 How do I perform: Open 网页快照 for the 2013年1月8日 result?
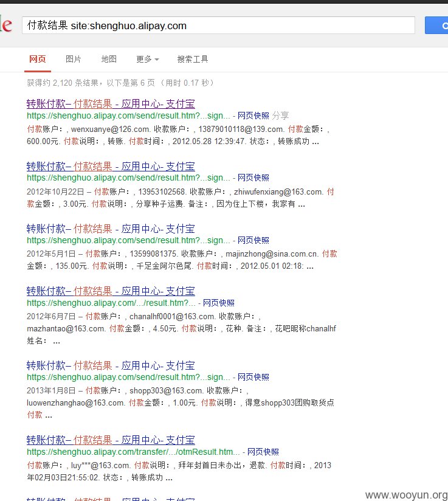[253, 377]
